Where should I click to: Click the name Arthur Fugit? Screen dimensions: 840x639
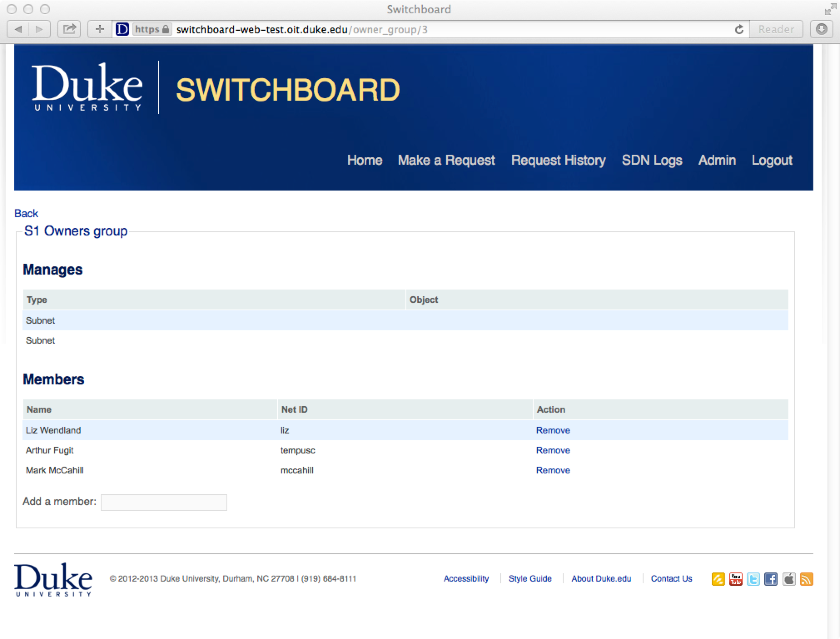tap(50, 451)
